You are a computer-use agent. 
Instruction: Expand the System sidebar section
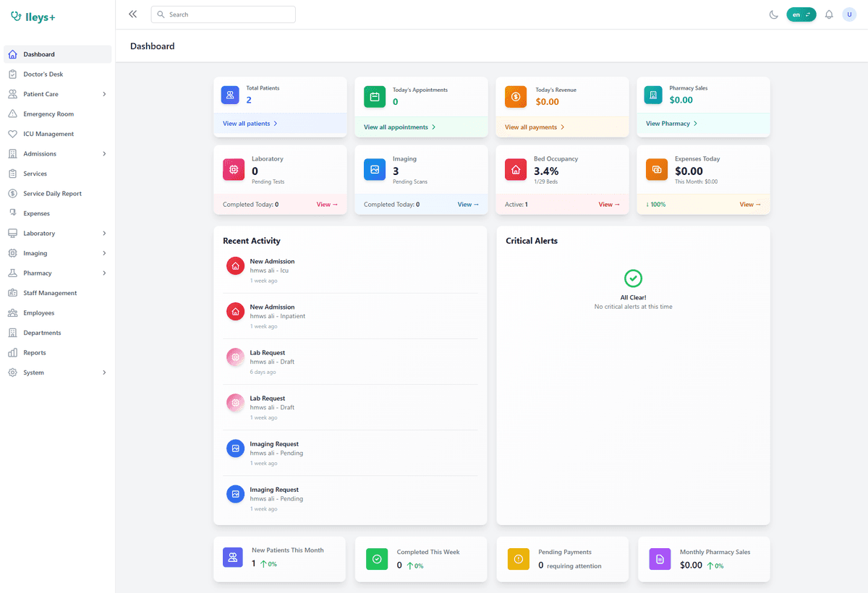(104, 372)
